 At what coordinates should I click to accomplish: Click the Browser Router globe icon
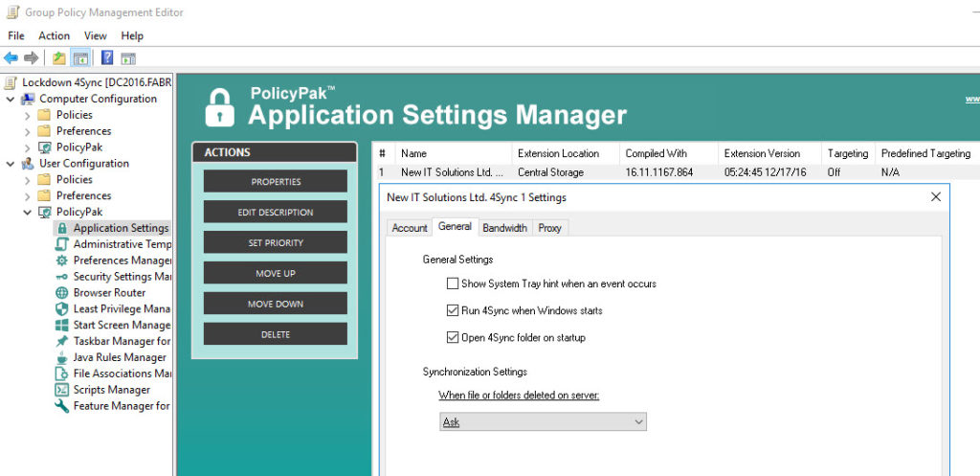(x=61, y=293)
